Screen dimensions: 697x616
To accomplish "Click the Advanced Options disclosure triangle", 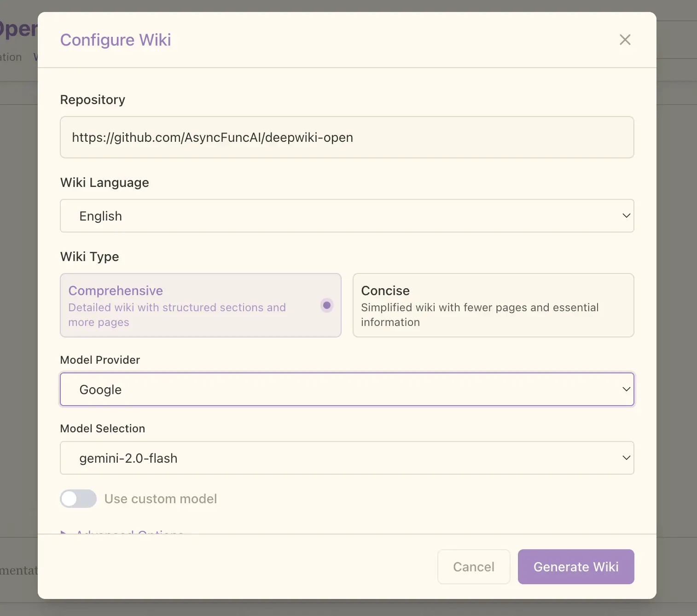I will point(64,532).
